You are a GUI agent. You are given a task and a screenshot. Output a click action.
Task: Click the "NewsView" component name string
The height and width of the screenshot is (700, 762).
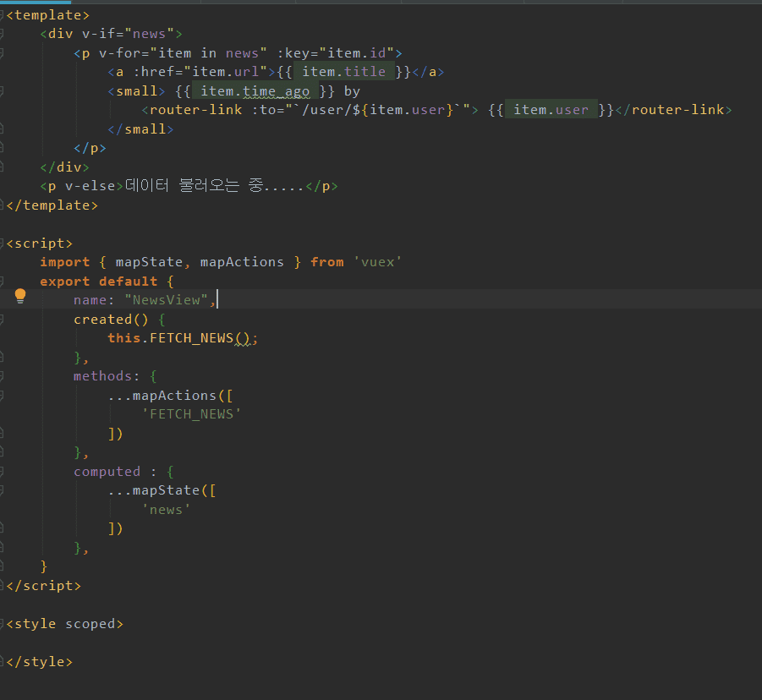coord(167,300)
